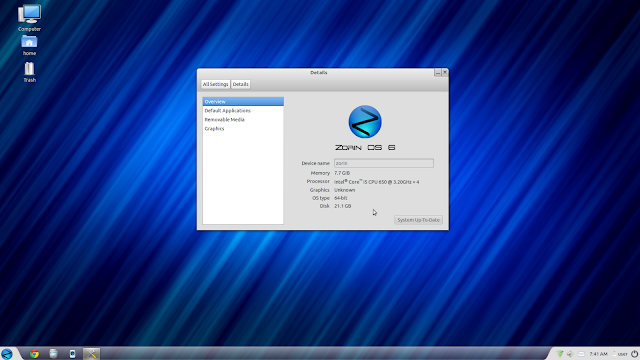Click the System Up-To-Date button
640x360 pixels.
418,220
